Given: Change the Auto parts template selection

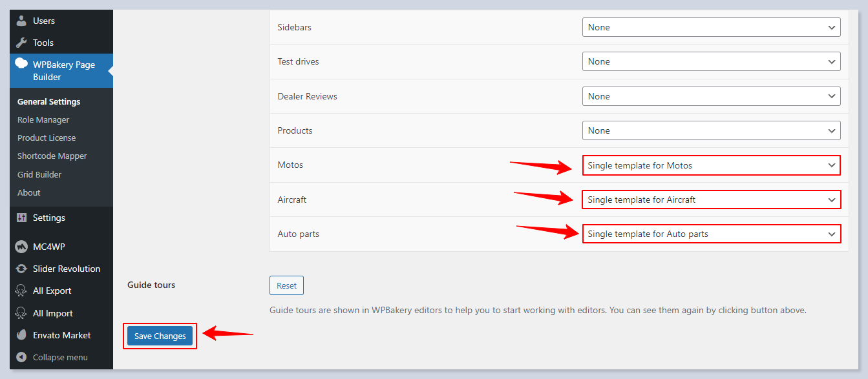Looking at the screenshot, I should [x=711, y=234].
